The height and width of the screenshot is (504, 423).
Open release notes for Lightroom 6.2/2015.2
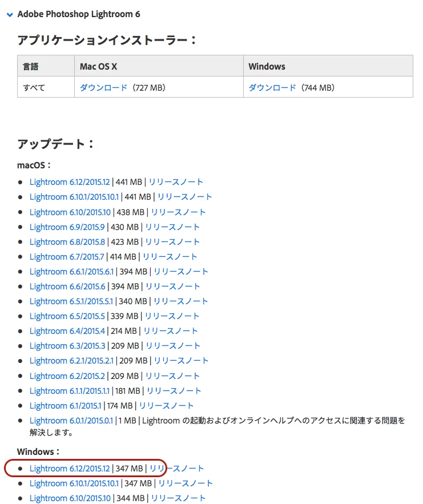(172, 376)
